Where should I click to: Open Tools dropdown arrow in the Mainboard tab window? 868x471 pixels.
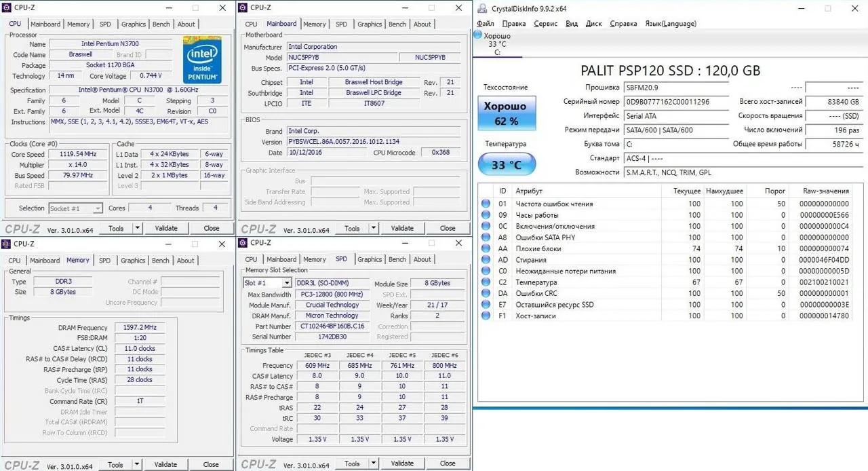coord(374,228)
